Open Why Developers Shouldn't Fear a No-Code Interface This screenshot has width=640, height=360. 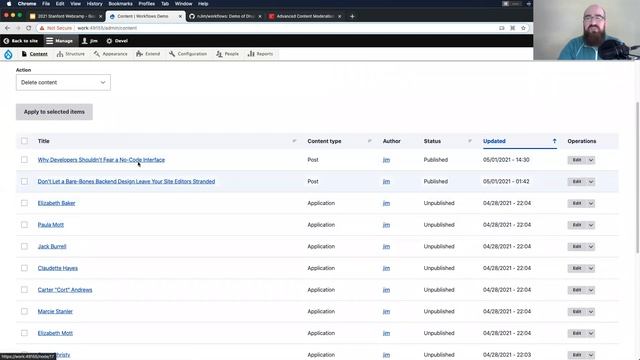click(x=101, y=160)
